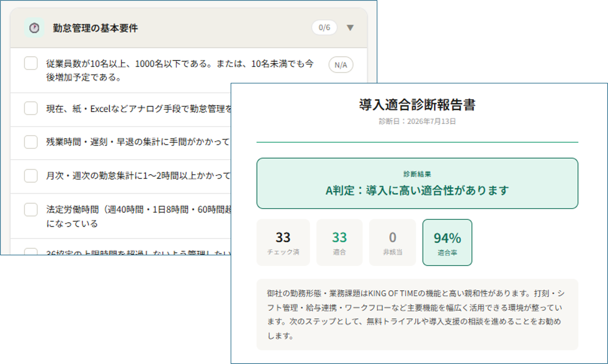Collapse the 勤怠管理の基本要件 section arrow
Viewport: 608px width, 364px height.
[350, 28]
